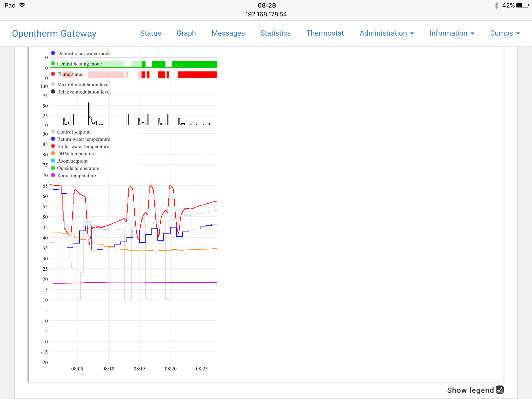Expand the Administration dropdown menu
The image size is (532, 399).
coord(387,33)
